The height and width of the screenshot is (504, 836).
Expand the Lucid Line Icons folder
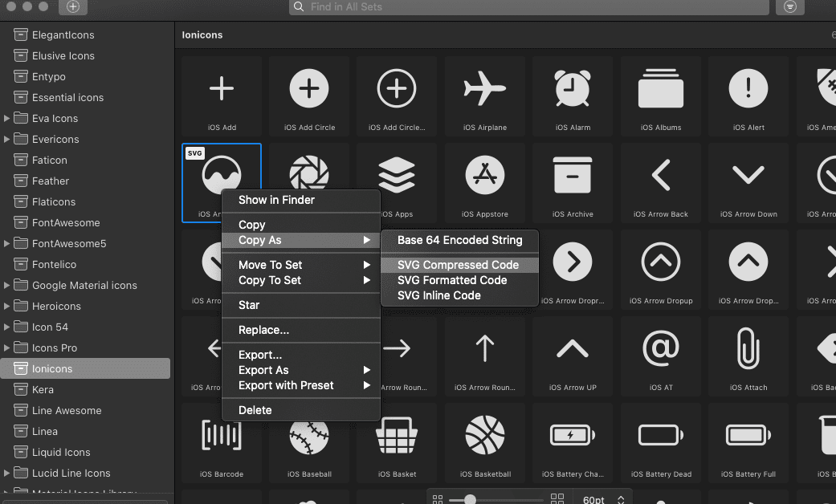pos(6,473)
